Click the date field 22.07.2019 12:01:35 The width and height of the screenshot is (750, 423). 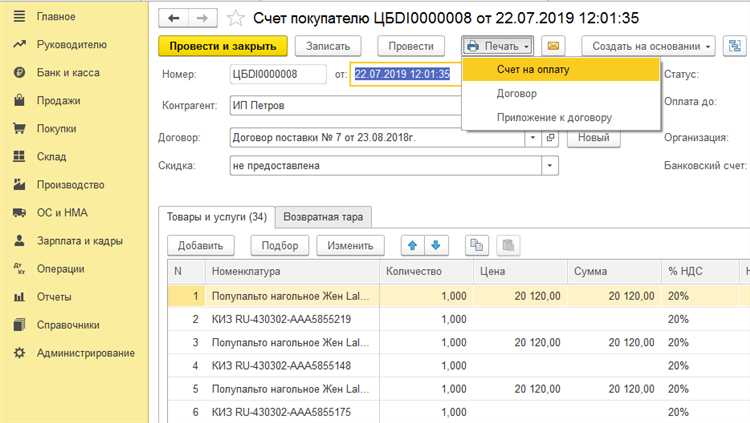(x=406, y=74)
